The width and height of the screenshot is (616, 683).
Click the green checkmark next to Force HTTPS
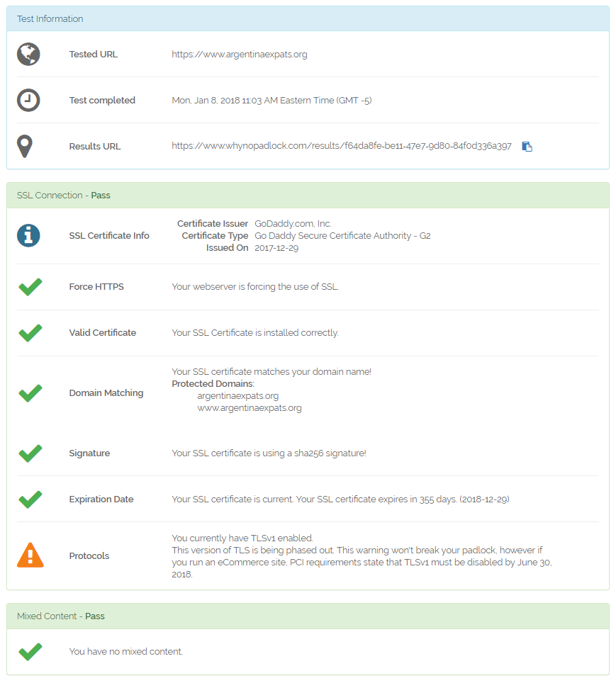[30, 287]
